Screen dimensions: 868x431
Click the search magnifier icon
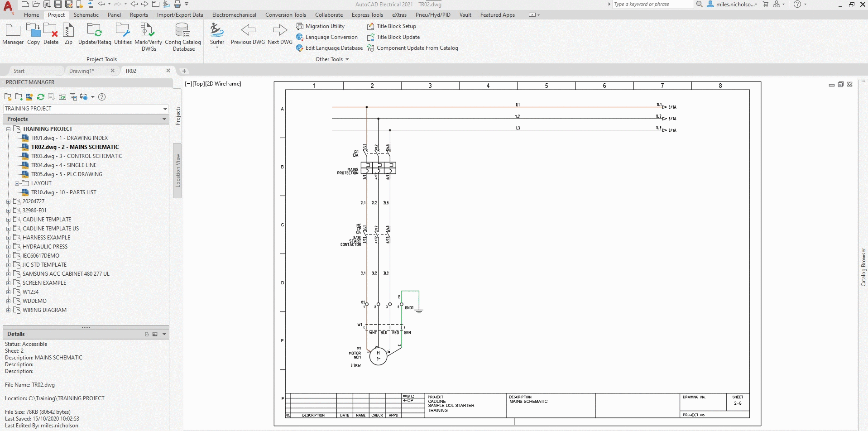(x=700, y=4)
